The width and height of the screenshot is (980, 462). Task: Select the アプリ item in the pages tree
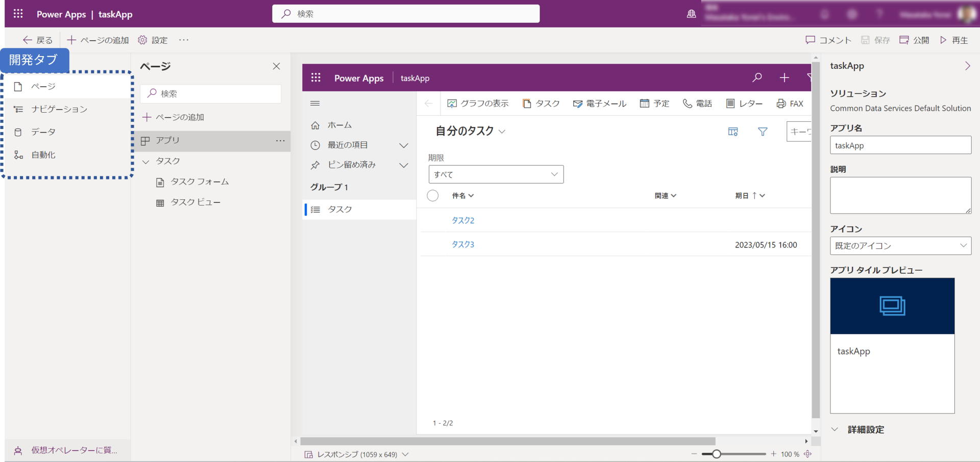(x=211, y=141)
